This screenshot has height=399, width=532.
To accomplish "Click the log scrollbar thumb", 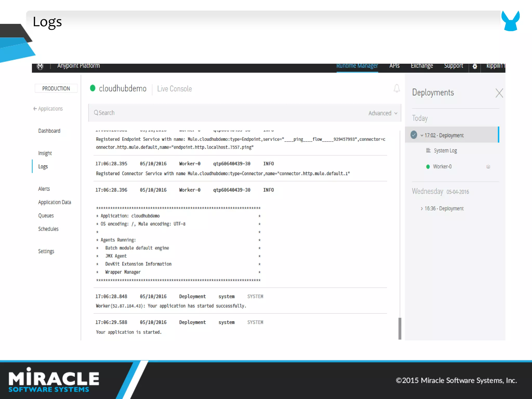I will [400, 328].
